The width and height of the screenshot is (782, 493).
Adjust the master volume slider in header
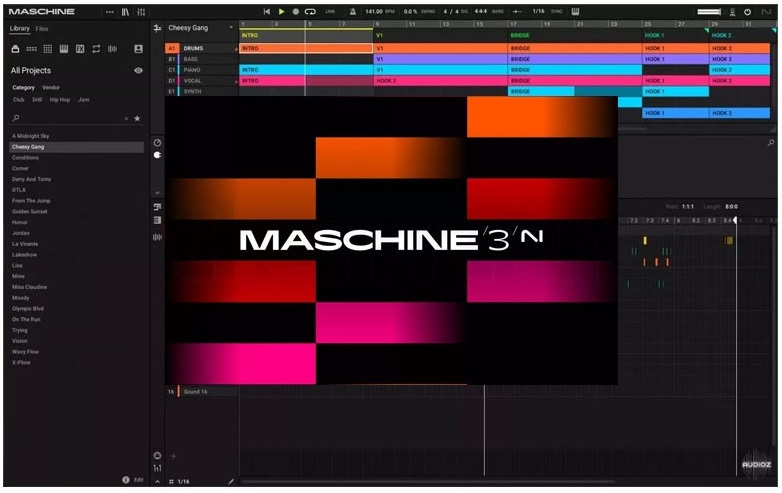coord(708,11)
